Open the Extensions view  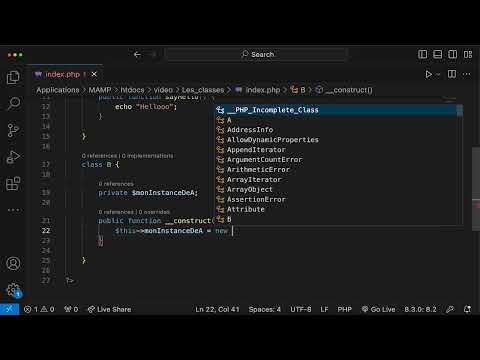tap(13, 183)
